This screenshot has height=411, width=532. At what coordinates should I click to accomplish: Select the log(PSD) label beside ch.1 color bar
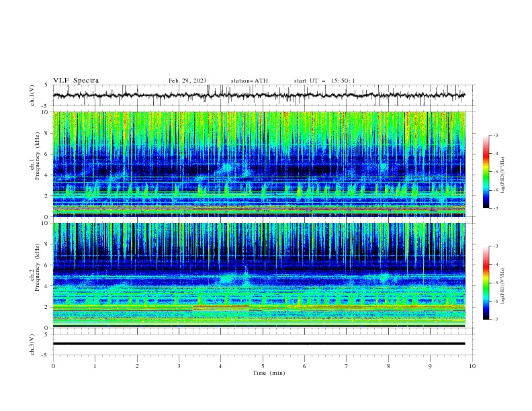tap(502, 175)
